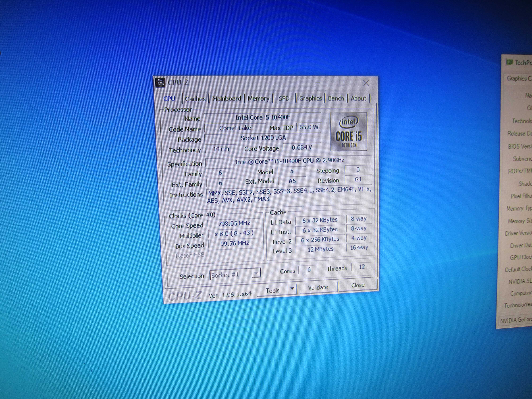Click the Validate button

(x=318, y=287)
